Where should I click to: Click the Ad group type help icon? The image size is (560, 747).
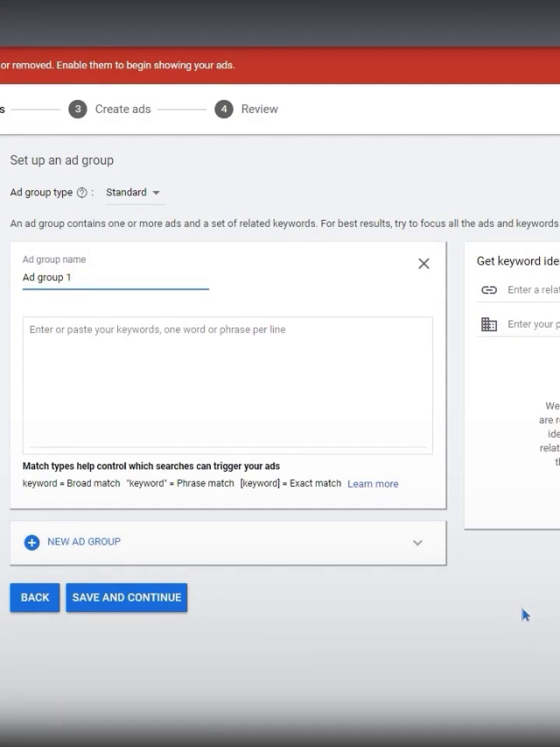point(82,193)
